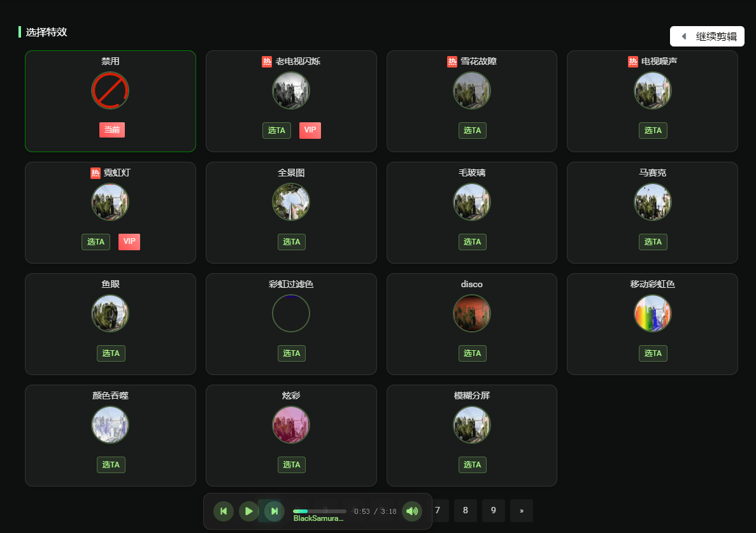Select 鱼眼 fisheye effect with 选TA

pos(111,353)
